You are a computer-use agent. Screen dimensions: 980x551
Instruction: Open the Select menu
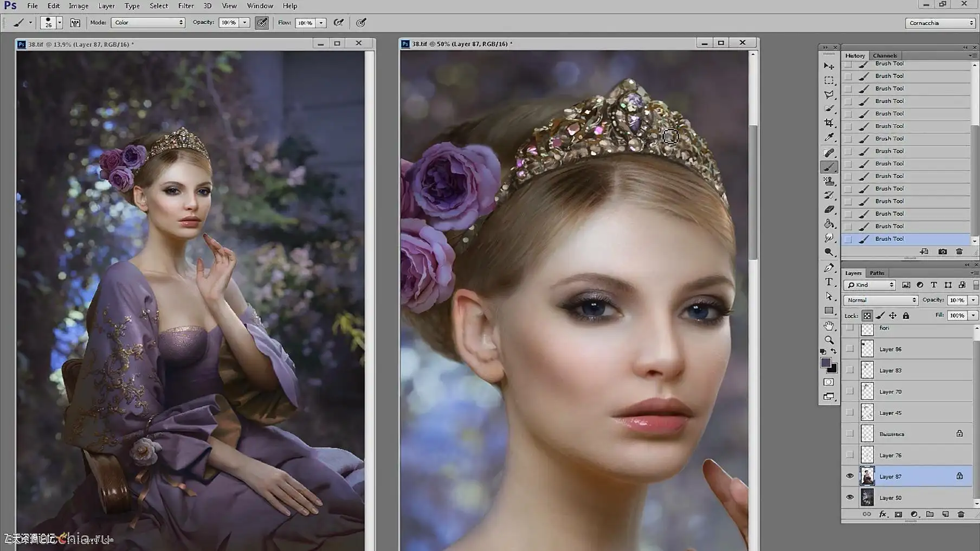click(x=159, y=6)
